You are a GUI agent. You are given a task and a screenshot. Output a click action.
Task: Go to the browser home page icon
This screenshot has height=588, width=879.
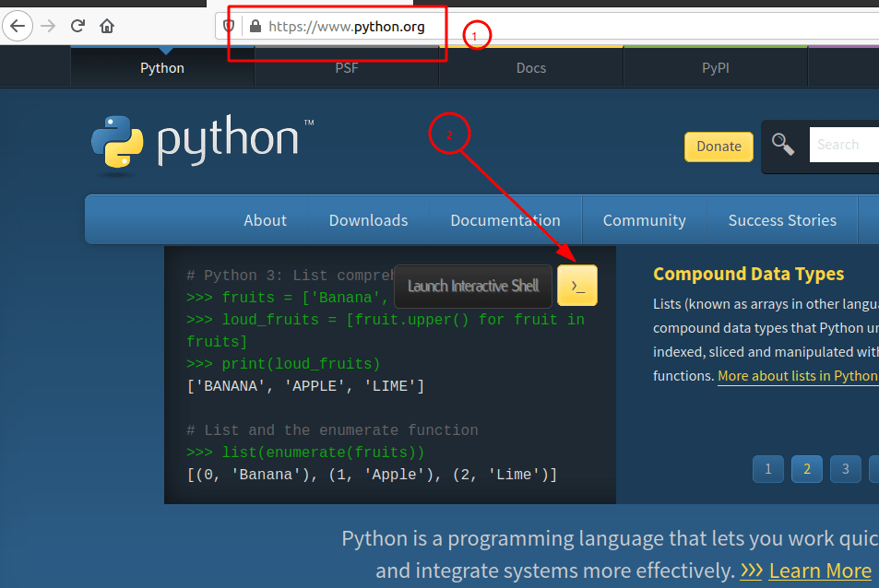108,26
